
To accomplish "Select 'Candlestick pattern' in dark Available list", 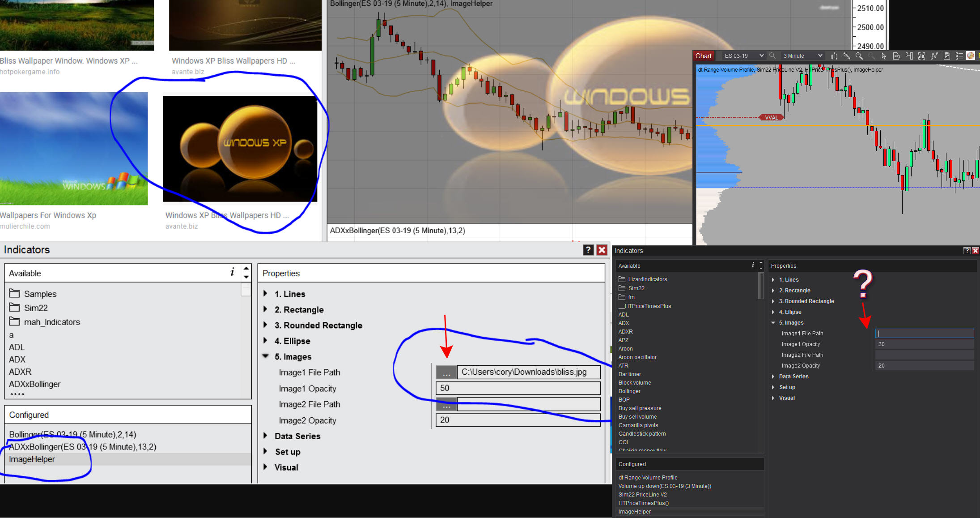I will tap(642, 434).
